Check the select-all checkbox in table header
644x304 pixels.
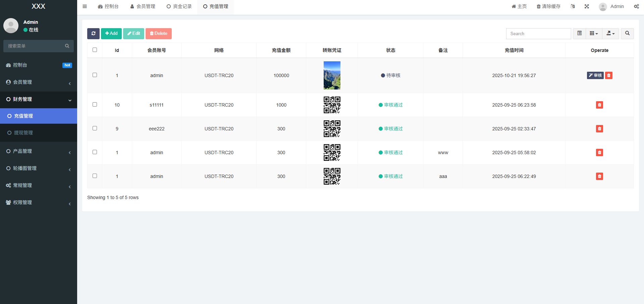[95, 50]
